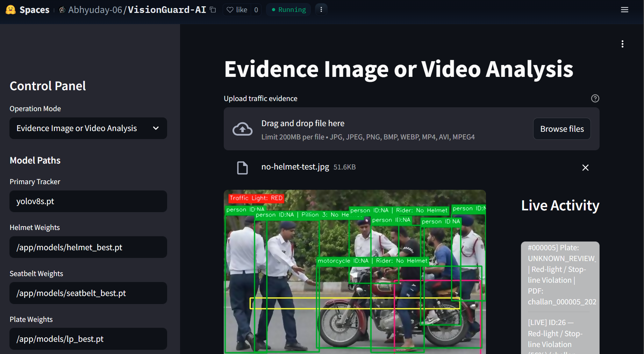Copy the space name using the copy icon
The height and width of the screenshot is (354, 644).
tap(213, 10)
